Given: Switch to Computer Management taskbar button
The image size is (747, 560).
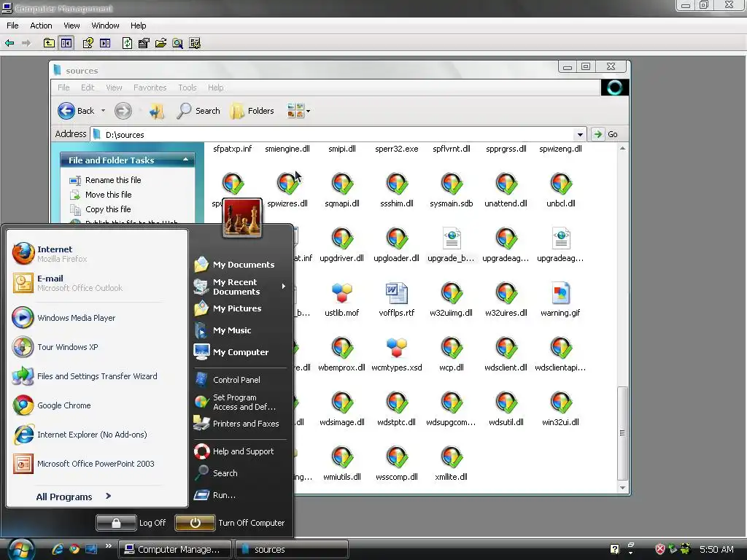Looking at the screenshot, I should (x=174, y=549).
